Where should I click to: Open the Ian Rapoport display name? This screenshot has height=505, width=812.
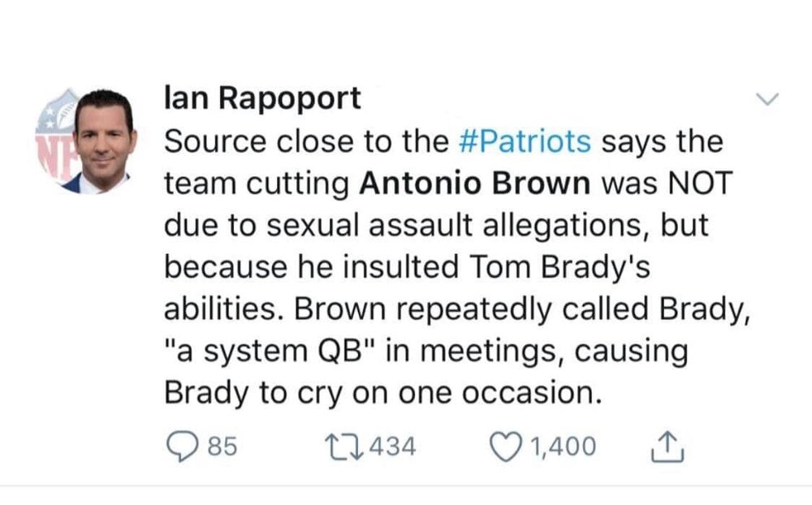[262, 98]
